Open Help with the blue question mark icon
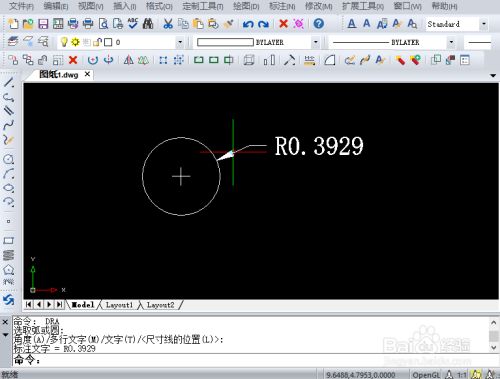Image resolution: width=500 pixels, height=379 pixels. (319, 24)
